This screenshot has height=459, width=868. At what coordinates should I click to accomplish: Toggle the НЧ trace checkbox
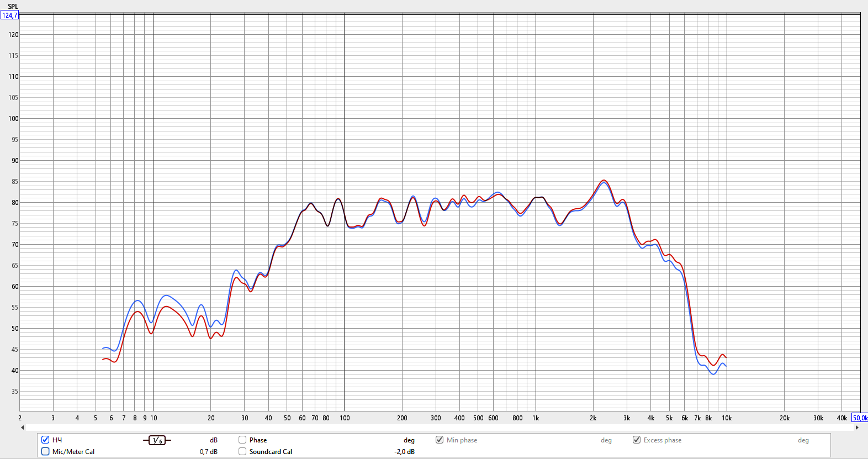(45, 440)
